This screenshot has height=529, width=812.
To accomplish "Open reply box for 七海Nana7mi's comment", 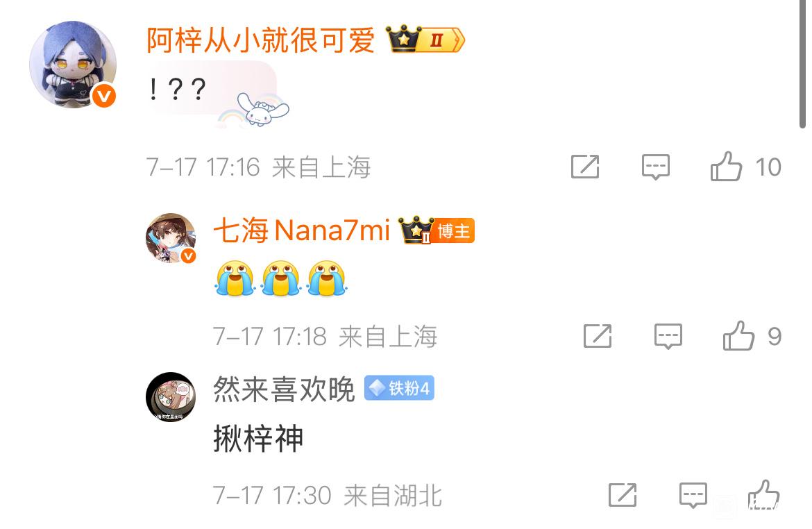I will click(668, 336).
